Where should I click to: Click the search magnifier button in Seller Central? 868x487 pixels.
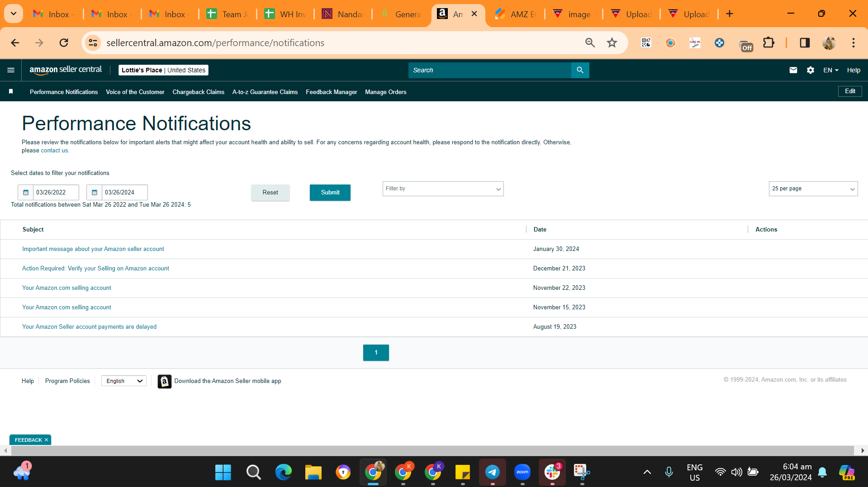580,70
